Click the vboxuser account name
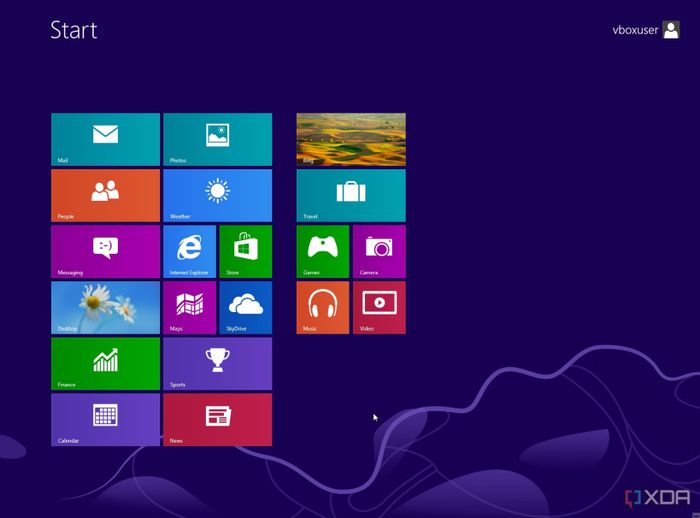 (635, 30)
